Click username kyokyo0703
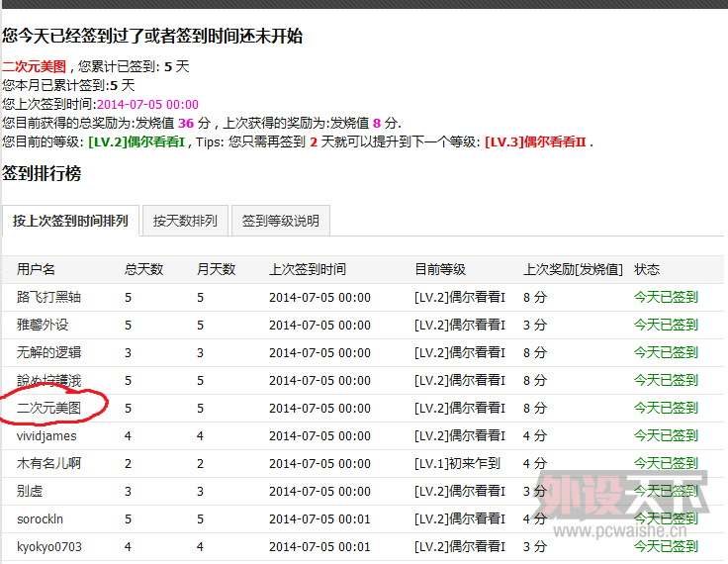The height and width of the screenshot is (564, 728). click(x=48, y=546)
